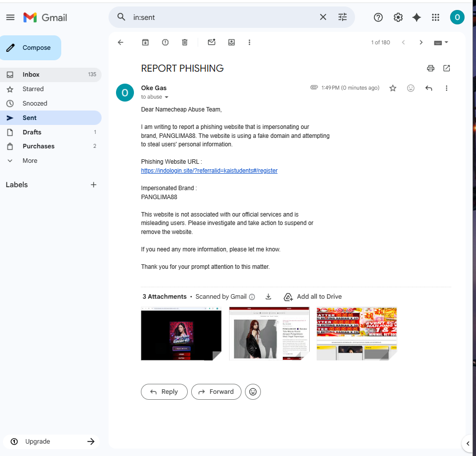The width and height of the screenshot is (476, 456).
Task: Open the main menu hamburger icon
Action: click(10, 17)
